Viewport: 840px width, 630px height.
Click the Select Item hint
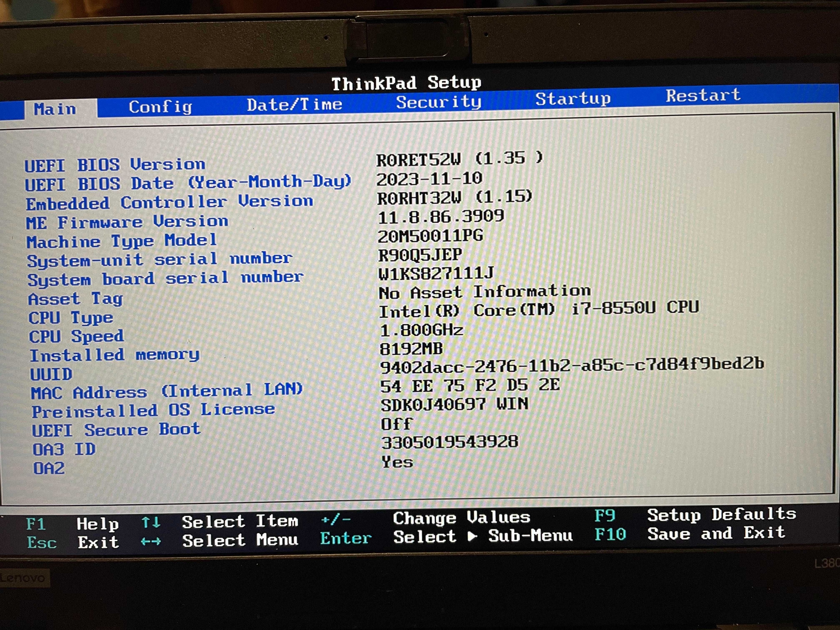pyautogui.click(x=240, y=521)
